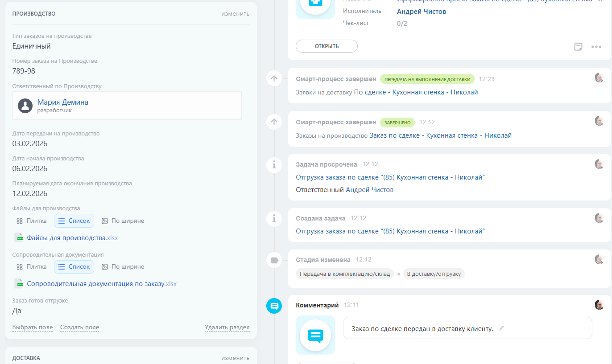This screenshot has width=612, height=364.
Task: Open the По сделке - Кухонная стенка - Николай link
Action: [x=416, y=92]
